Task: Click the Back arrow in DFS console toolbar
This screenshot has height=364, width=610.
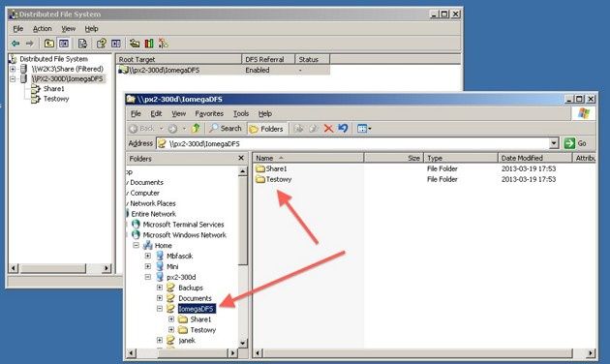Action: pos(15,44)
